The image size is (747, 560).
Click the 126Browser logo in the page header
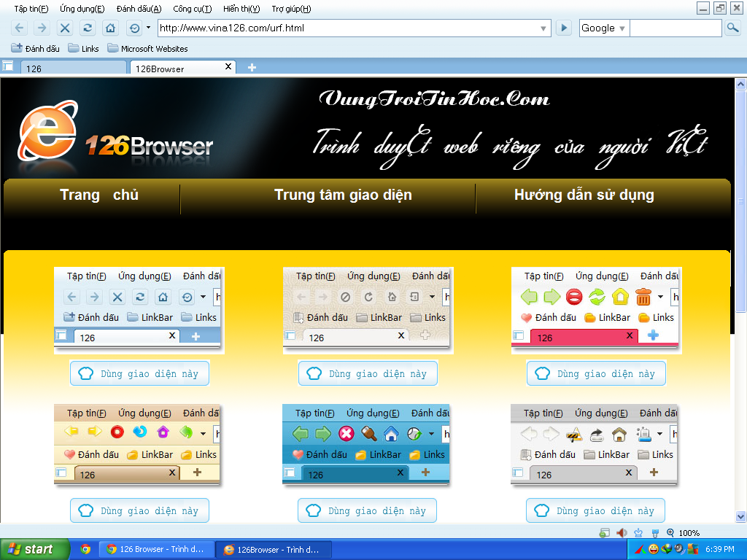pyautogui.click(x=115, y=130)
